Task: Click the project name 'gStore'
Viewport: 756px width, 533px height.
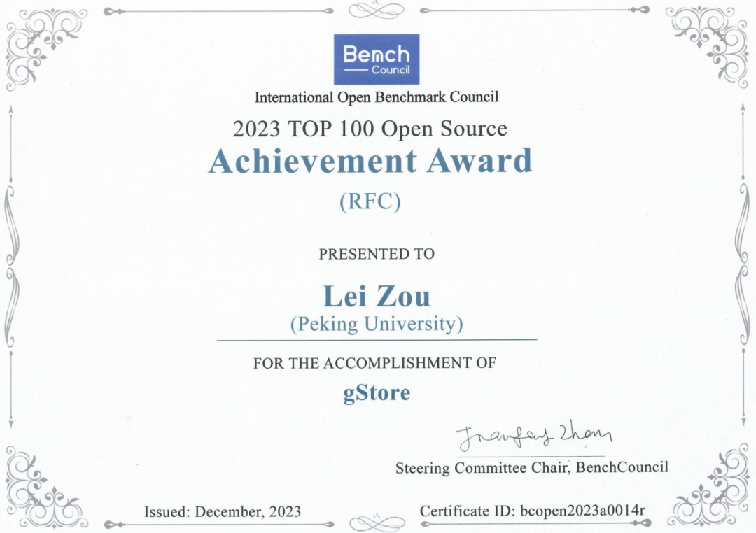Action: [377, 393]
